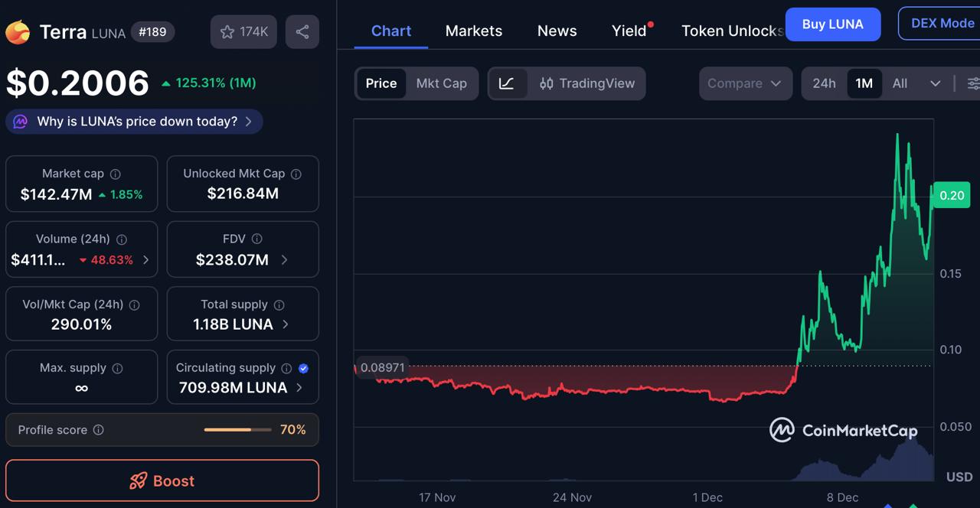
Task: Open 'Why is LUNA's price down today?'
Action: 134,121
